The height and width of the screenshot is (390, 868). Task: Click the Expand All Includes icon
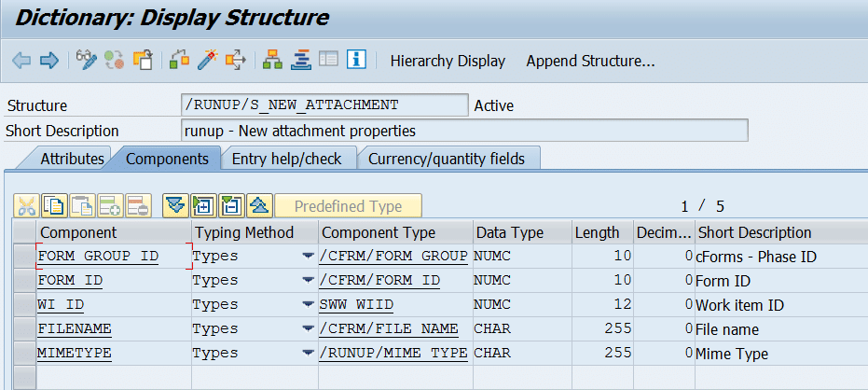[x=204, y=206]
